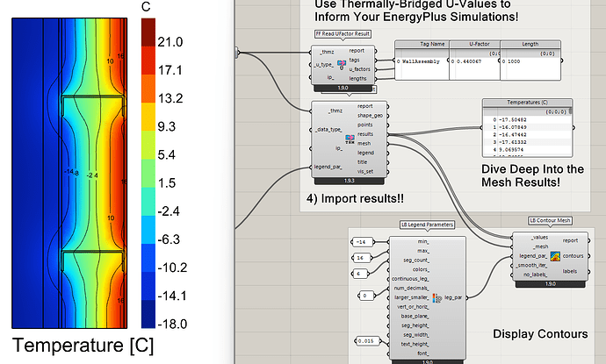Click the -14 number panel
The image size is (606, 364).
[x=363, y=241]
